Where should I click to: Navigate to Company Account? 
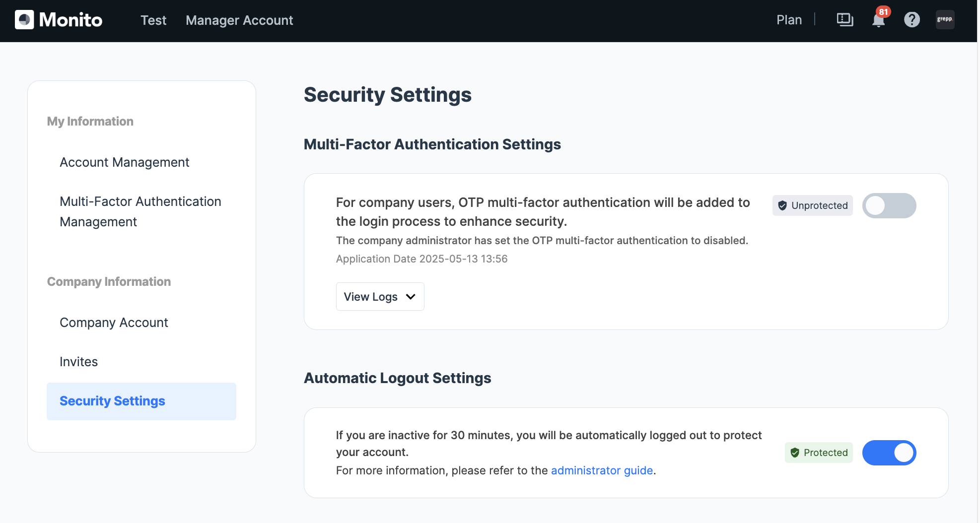pos(114,323)
